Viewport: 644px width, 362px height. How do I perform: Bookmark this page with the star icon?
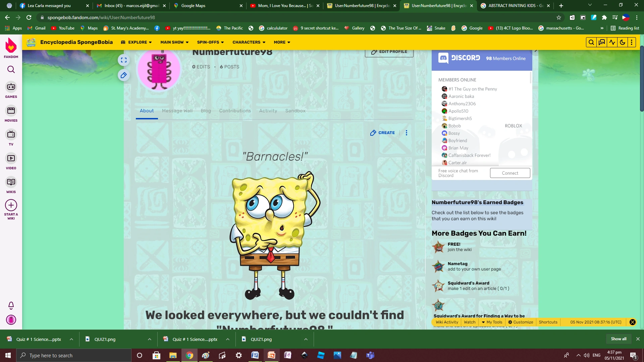(559, 17)
